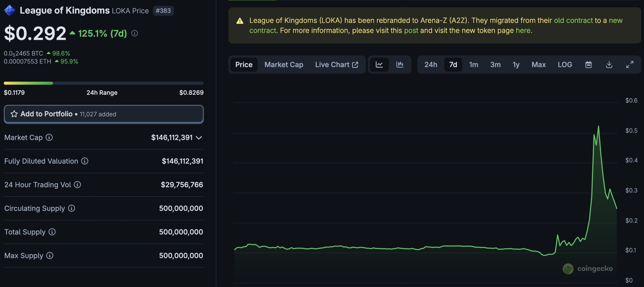Screen dimensions: 644x287
Task: Open the new token page here link
Action: click(523, 30)
